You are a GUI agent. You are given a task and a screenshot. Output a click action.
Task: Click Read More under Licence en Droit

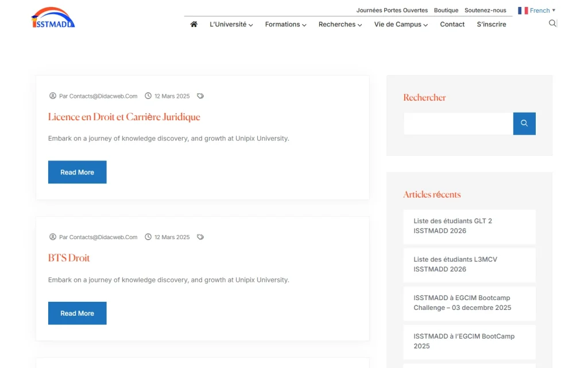point(78,172)
